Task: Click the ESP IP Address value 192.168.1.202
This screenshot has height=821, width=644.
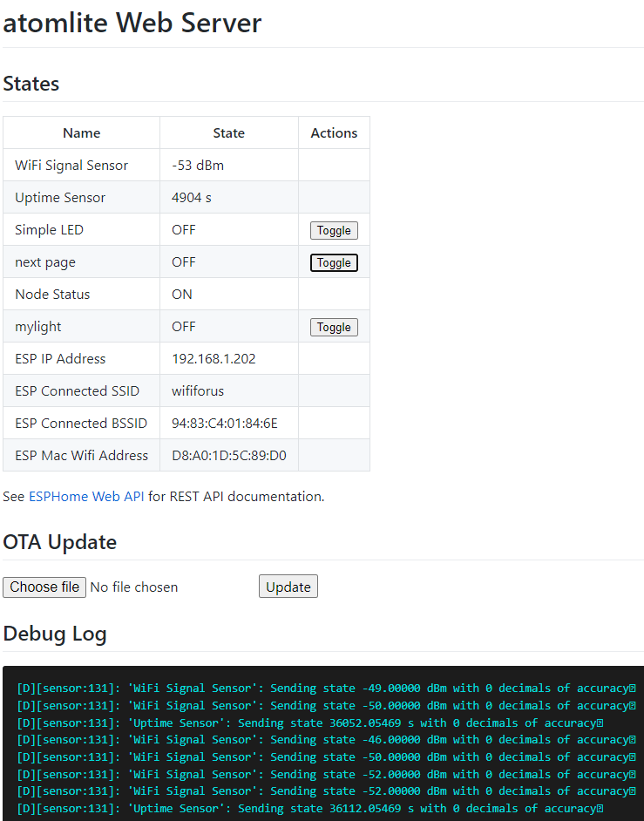Action: [214, 358]
